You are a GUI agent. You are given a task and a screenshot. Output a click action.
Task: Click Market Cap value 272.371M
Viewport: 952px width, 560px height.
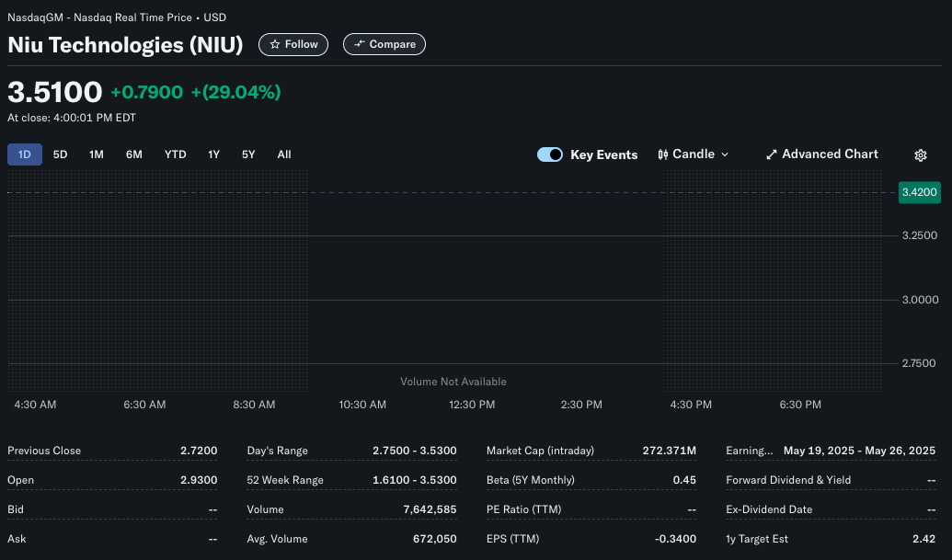click(669, 451)
